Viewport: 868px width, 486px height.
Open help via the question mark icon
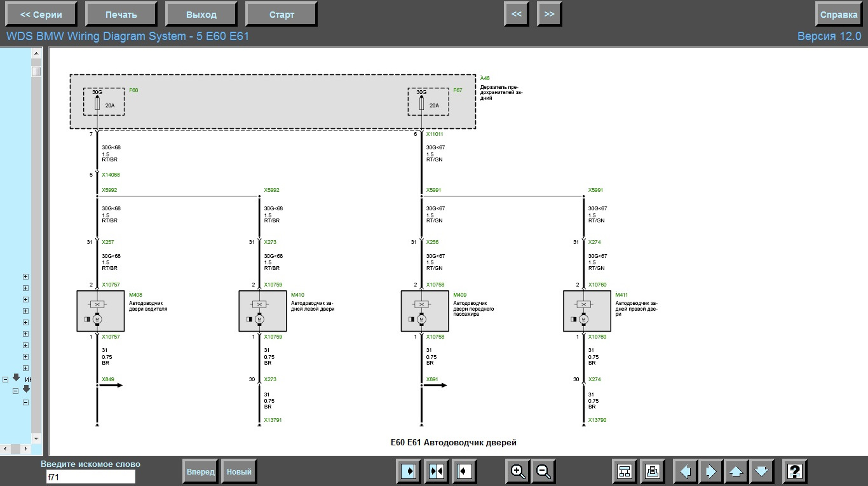point(794,471)
